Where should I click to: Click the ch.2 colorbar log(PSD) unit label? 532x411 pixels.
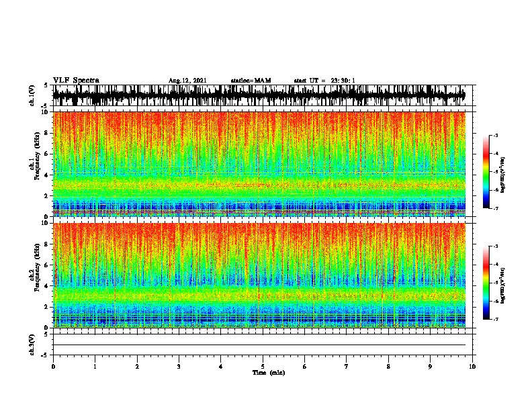coord(502,285)
